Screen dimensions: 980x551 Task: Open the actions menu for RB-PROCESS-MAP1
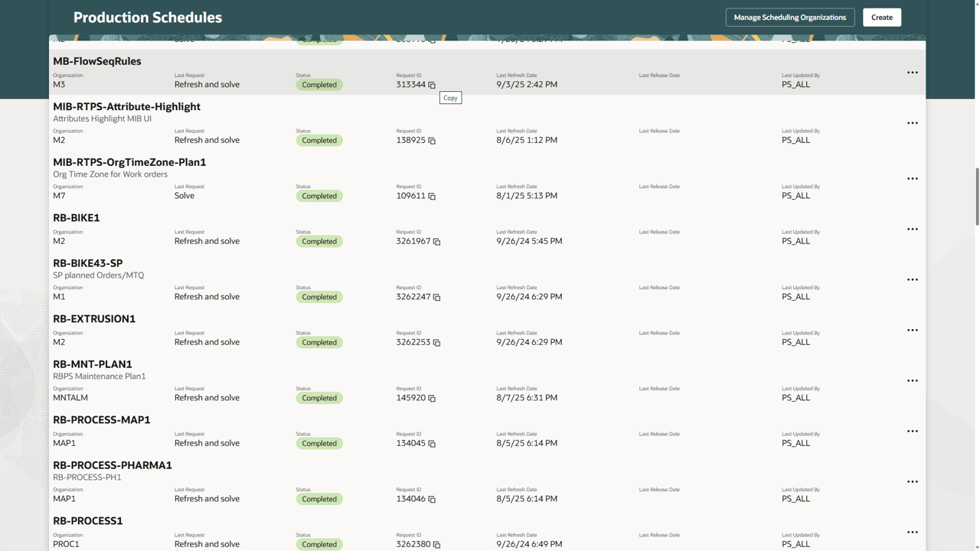point(913,431)
